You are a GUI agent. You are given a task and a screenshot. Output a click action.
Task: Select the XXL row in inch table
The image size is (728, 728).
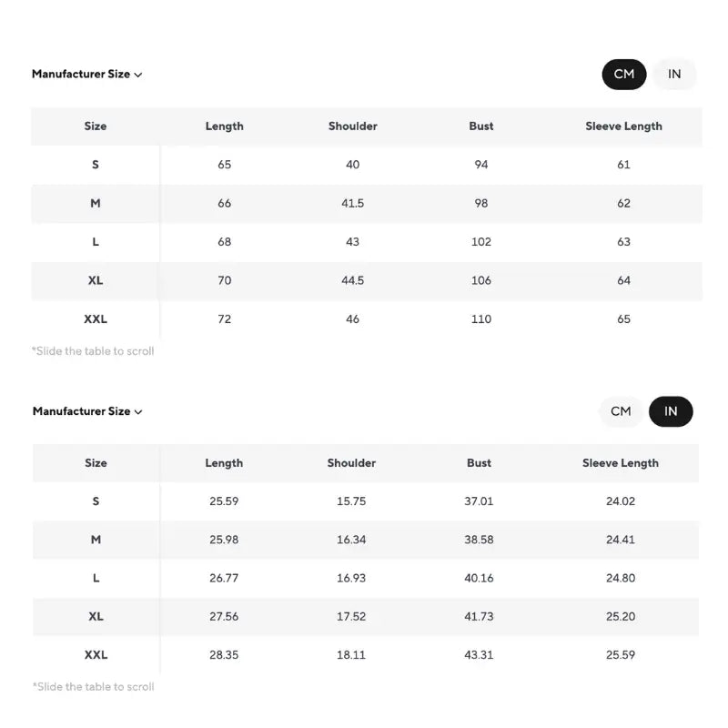click(366, 654)
